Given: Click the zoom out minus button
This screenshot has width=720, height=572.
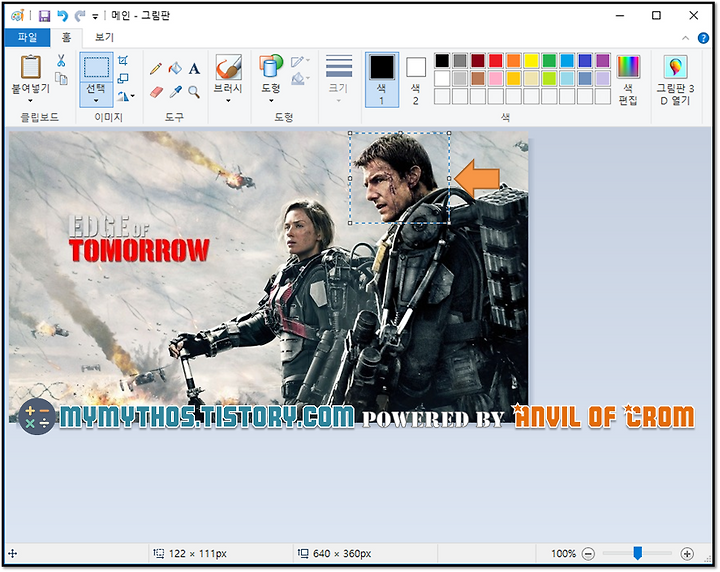Looking at the screenshot, I should (x=588, y=554).
